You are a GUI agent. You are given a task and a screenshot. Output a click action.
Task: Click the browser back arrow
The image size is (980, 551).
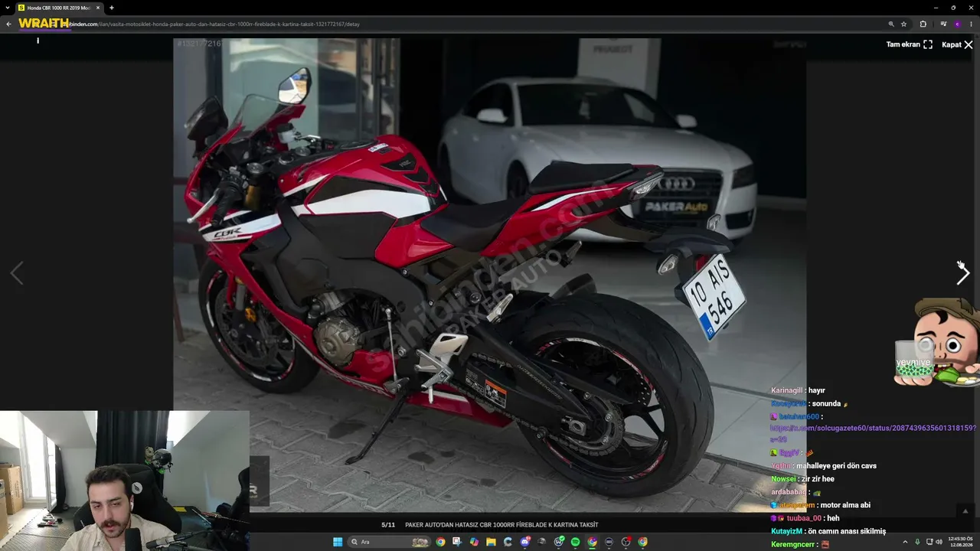coord(9,24)
